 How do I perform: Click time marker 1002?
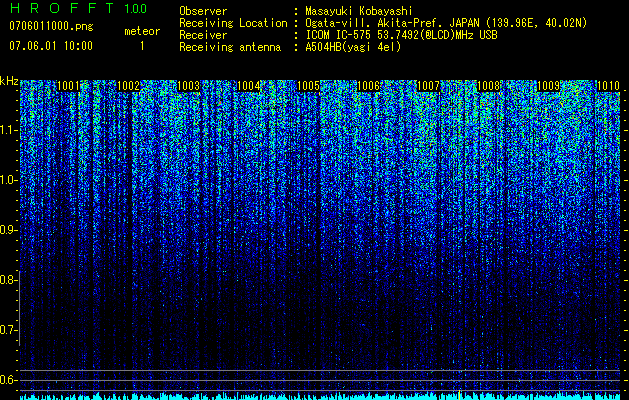pyautogui.click(x=128, y=86)
